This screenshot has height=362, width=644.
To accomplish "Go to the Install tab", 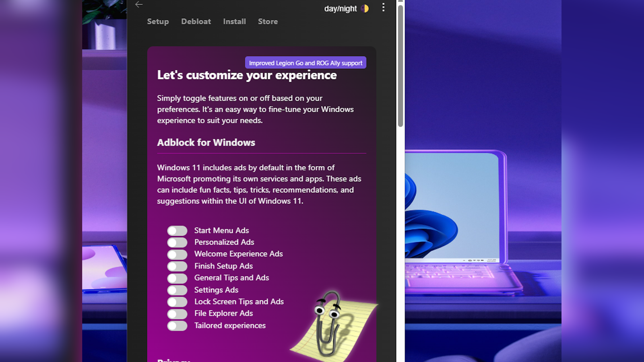I will [234, 22].
